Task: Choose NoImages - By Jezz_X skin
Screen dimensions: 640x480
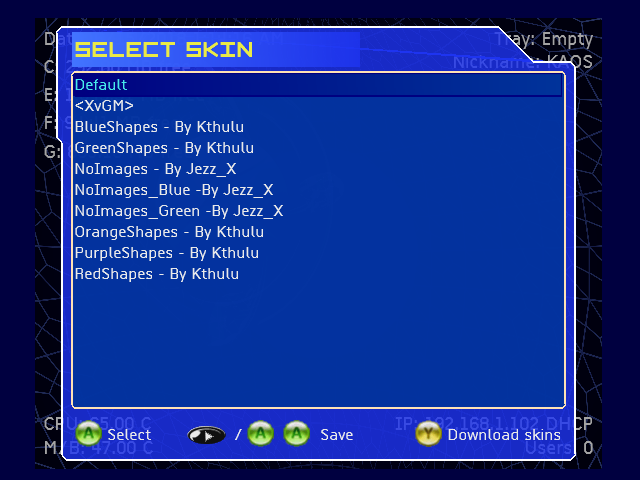Action: coord(156,169)
